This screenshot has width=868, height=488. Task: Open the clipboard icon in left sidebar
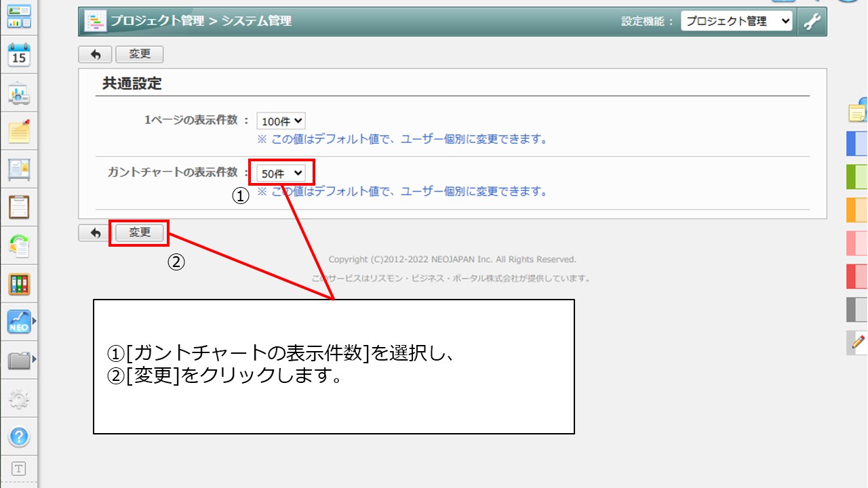pos(19,207)
